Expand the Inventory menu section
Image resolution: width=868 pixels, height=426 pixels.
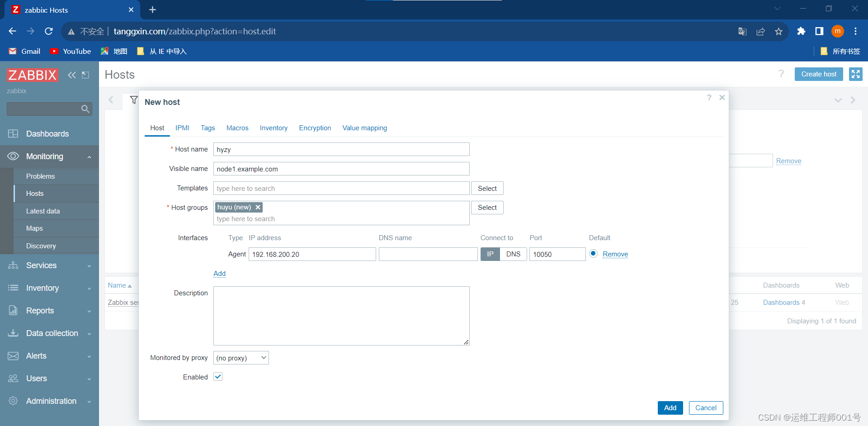(x=89, y=289)
